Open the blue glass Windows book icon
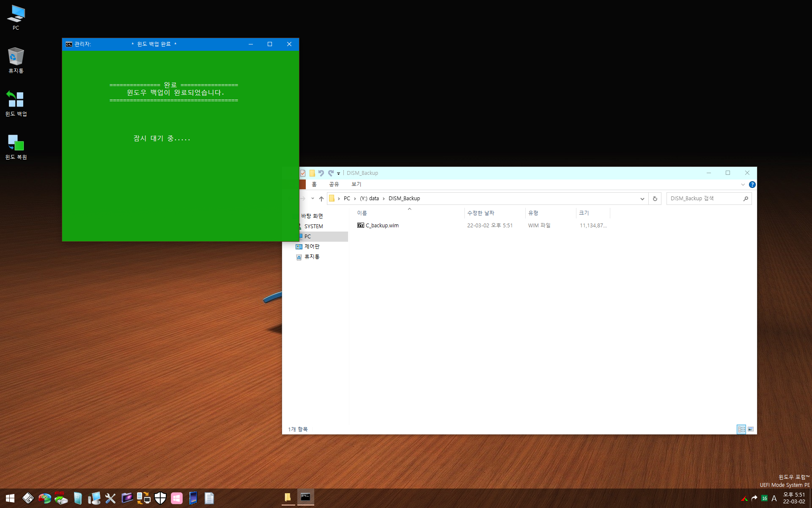This screenshot has width=812, height=508. [x=77, y=498]
